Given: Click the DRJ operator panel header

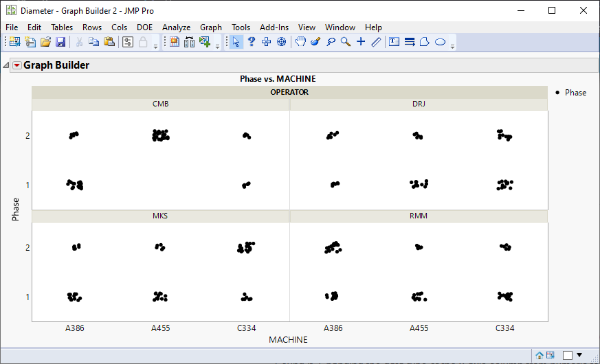Looking at the screenshot, I should [x=419, y=104].
